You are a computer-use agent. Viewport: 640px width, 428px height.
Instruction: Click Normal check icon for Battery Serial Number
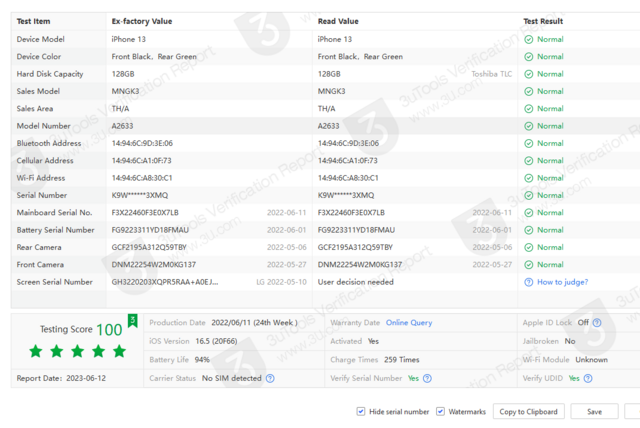point(529,230)
